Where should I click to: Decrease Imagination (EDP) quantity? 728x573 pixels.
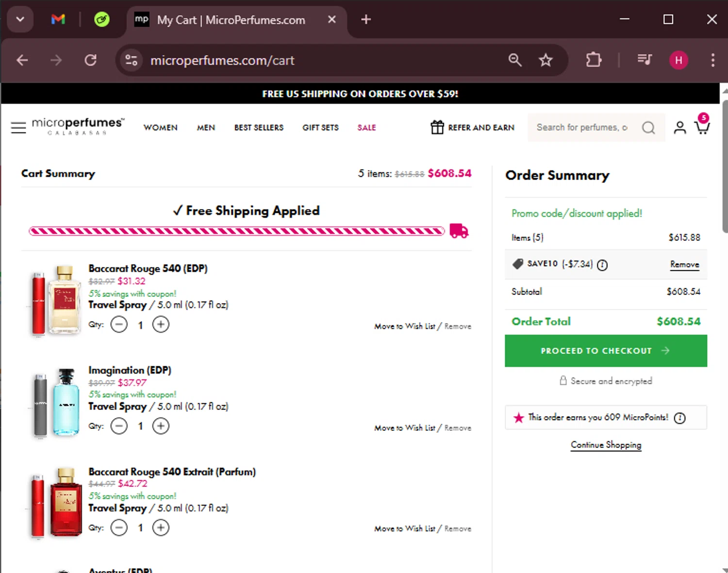pyautogui.click(x=119, y=426)
